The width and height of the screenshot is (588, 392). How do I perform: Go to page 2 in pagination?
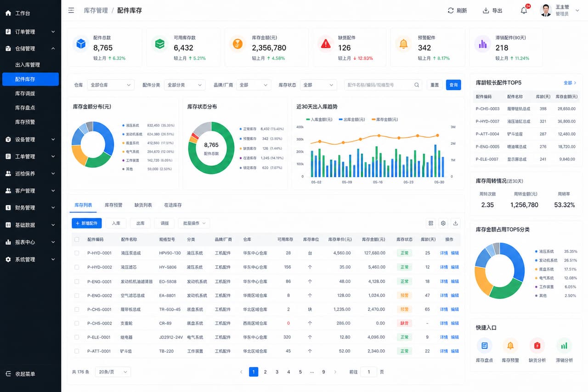coord(265,372)
